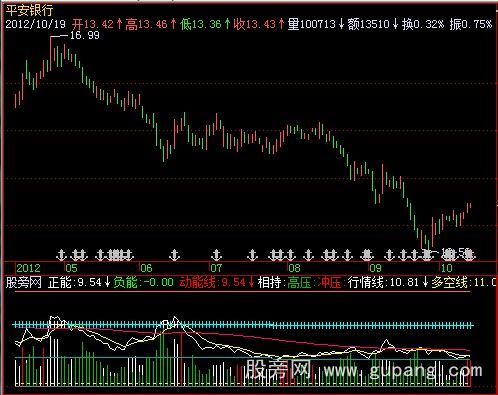Click the 正能:9.54 indicator value
The image size is (498, 395).
point(75,283)
